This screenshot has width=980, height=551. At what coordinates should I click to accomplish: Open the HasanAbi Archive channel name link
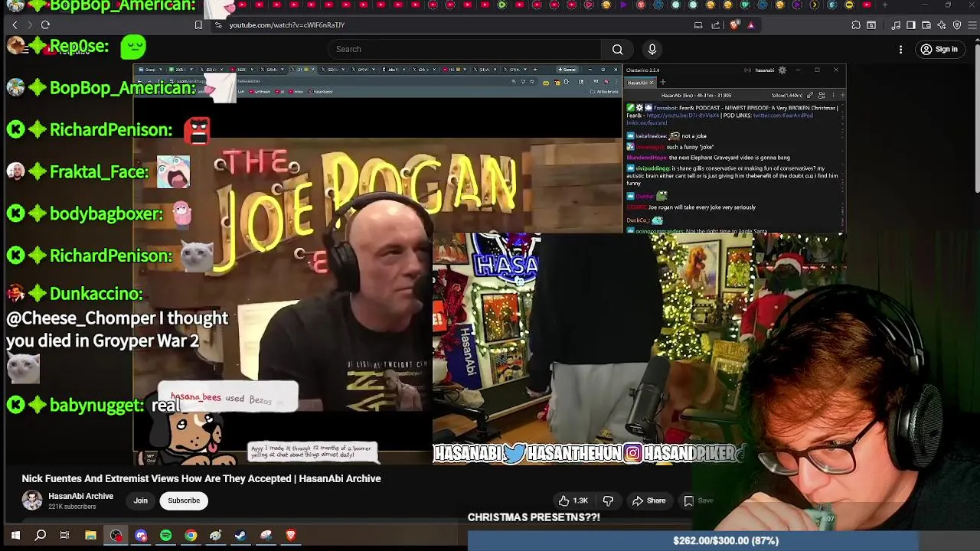click(80, 496)
